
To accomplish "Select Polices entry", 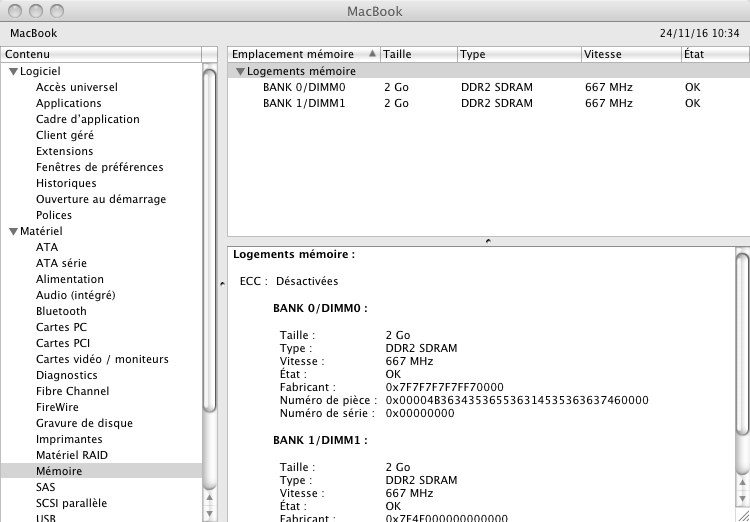I will [x=54, y=215].
